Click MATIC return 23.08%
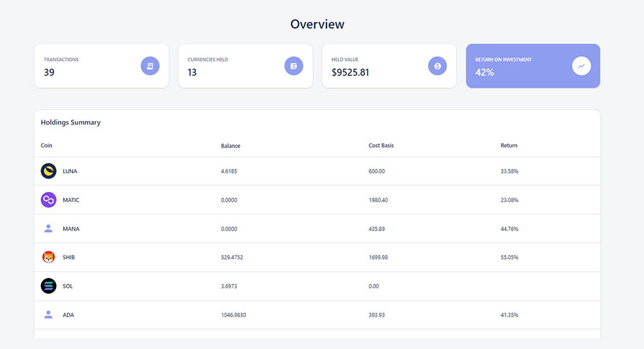Screen dimensions: 644x349 click(509, 200)
